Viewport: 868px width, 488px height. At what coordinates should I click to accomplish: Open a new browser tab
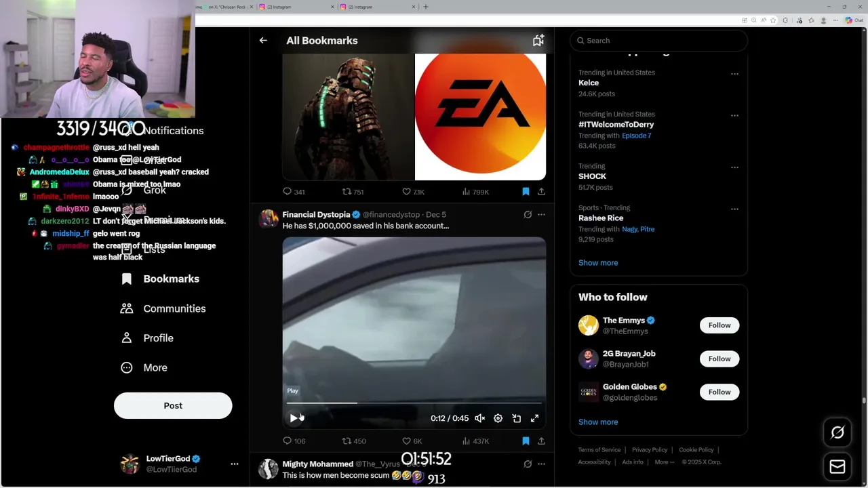point(426,7)
